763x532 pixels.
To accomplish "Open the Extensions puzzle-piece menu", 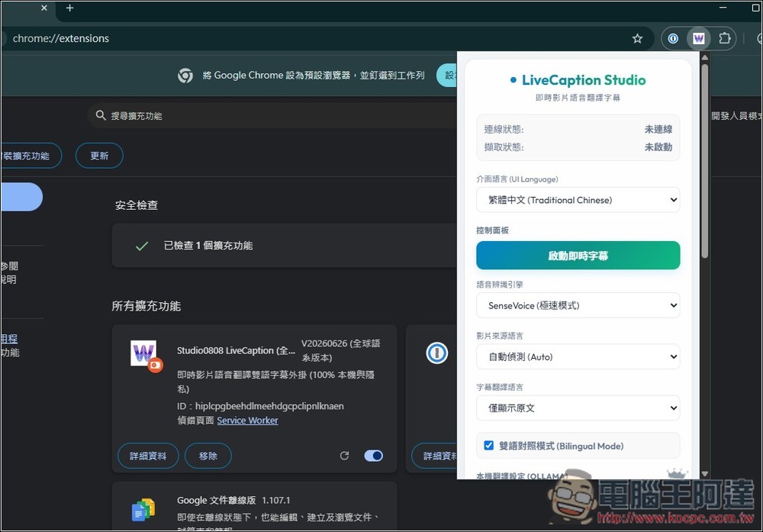I will pos(724,38).
